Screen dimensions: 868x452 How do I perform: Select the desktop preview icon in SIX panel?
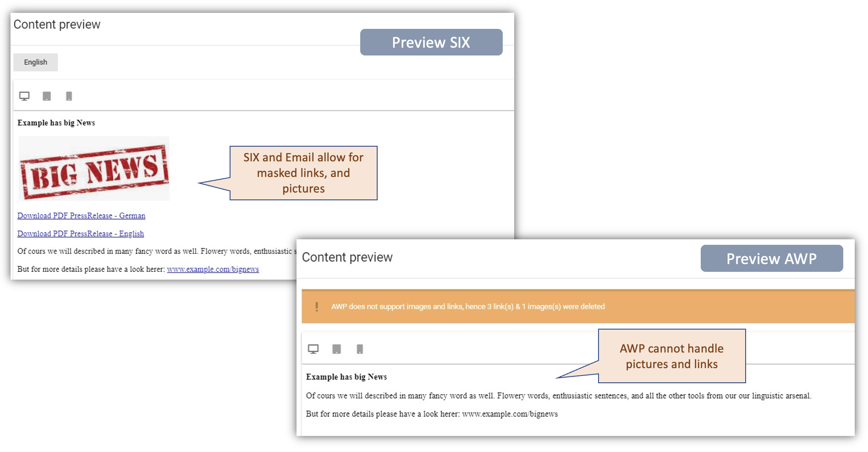(24, 96)
